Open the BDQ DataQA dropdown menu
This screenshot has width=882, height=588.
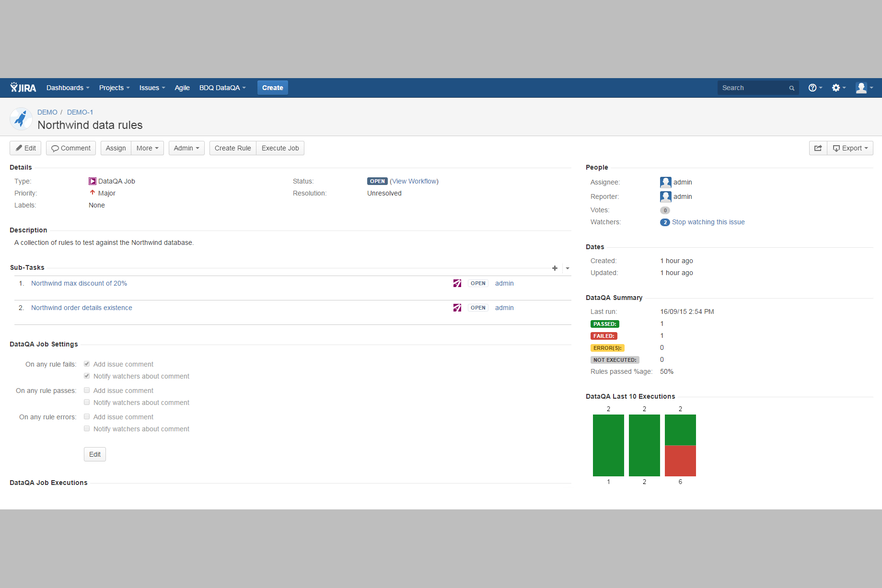tap(222, 88)
